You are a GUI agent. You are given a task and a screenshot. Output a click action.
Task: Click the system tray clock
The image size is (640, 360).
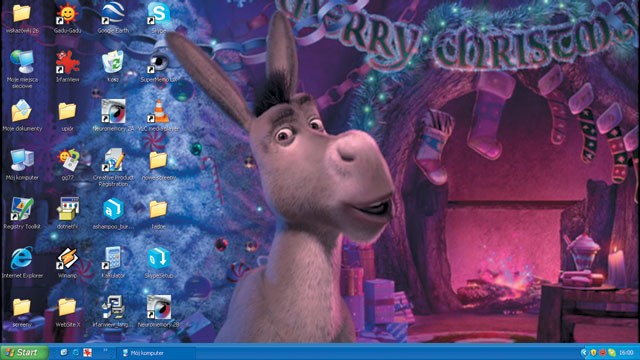tap(626, 353)
